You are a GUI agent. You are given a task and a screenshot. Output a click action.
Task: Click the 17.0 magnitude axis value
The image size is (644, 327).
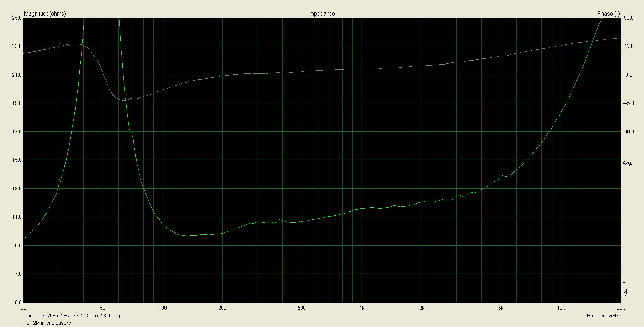tap(17, 132)
